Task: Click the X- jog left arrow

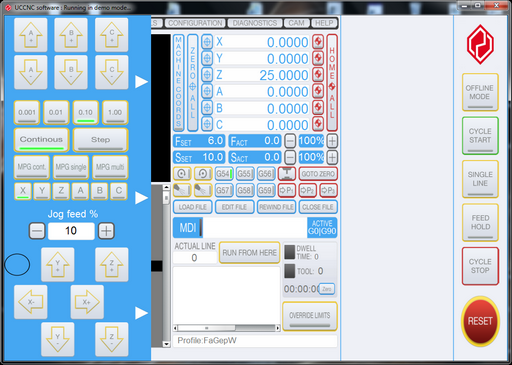Action: (31, 302)
